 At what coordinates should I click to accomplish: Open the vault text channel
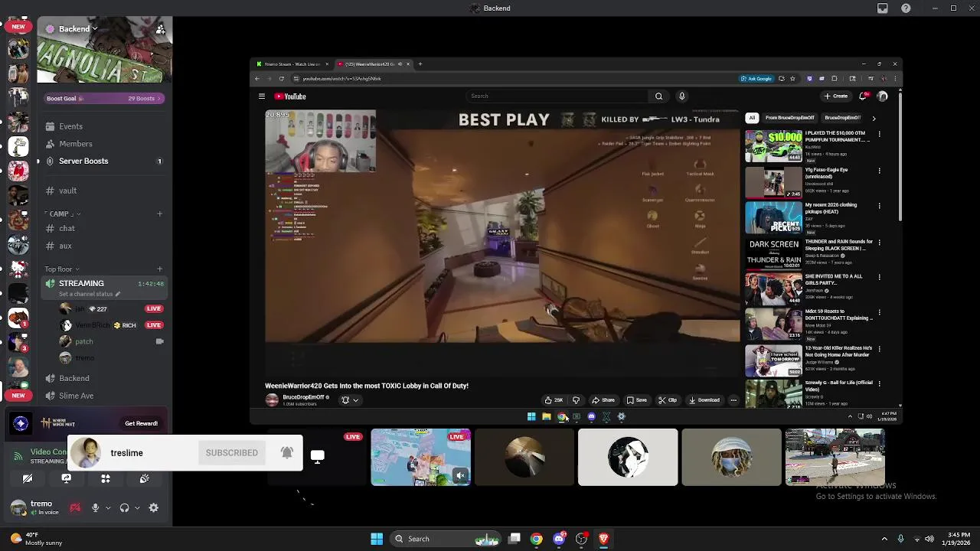tap(67, 191)
